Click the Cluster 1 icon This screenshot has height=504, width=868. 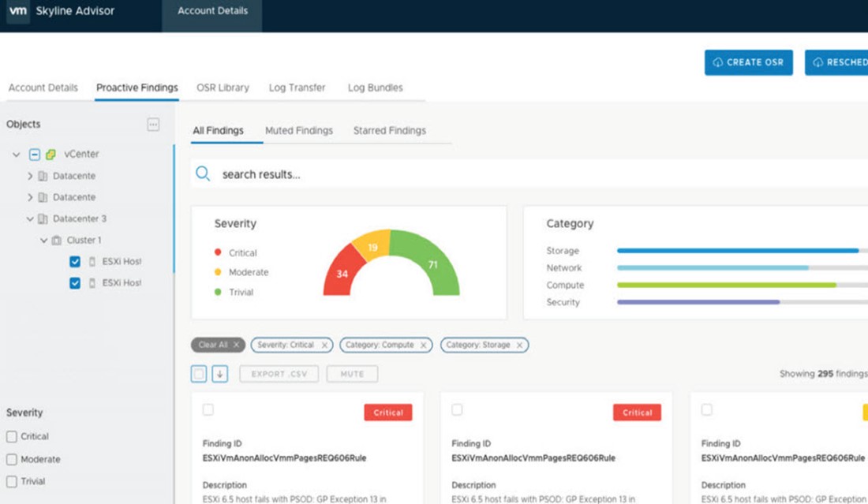click(x=57, y=241)
